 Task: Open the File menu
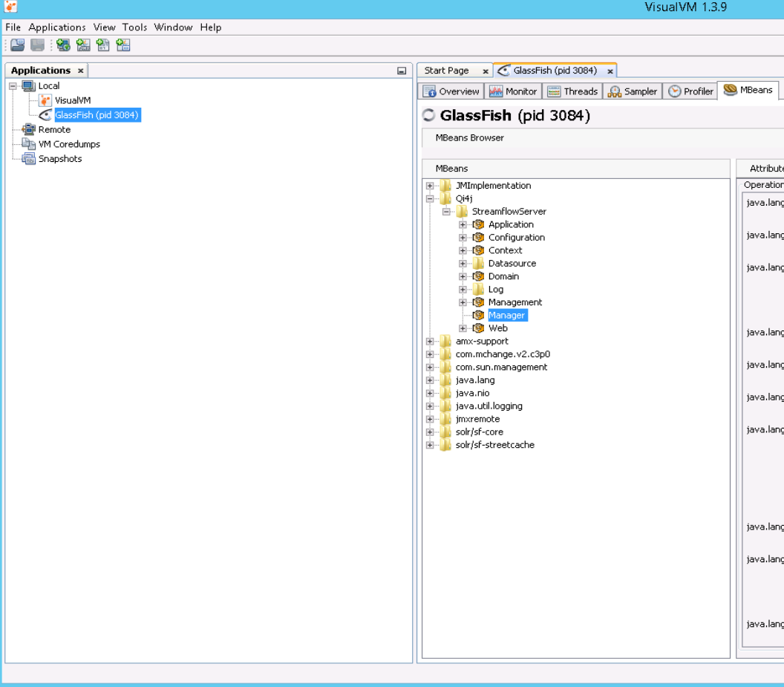[x=13, y=27]
